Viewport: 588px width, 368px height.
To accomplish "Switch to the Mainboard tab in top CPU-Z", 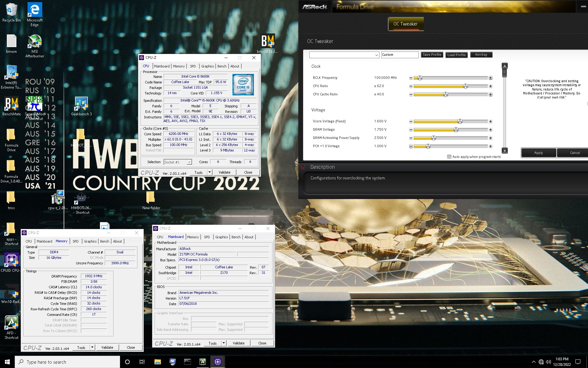I will pyautogui.click(x=162, y=66).
